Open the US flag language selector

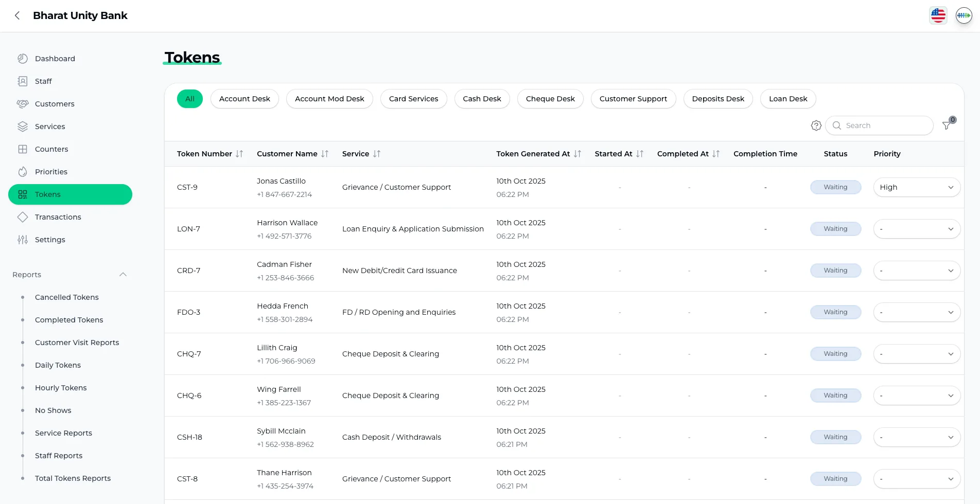point(938,15)
